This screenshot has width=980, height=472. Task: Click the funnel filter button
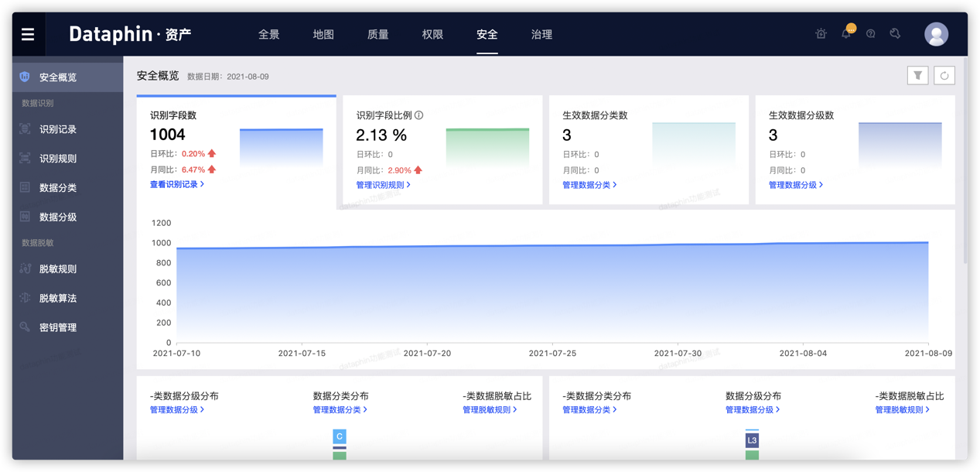[917, 76]
